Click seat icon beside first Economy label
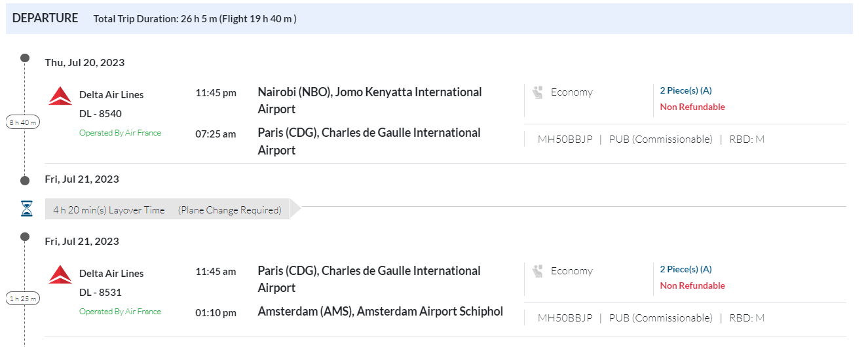The image size is (868, 347). pos(538,92)
